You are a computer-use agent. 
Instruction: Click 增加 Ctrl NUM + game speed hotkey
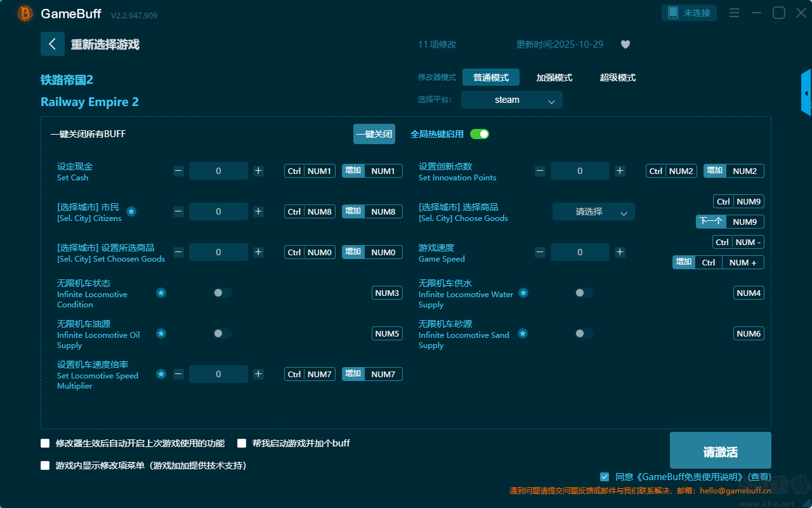click(718, 262)
